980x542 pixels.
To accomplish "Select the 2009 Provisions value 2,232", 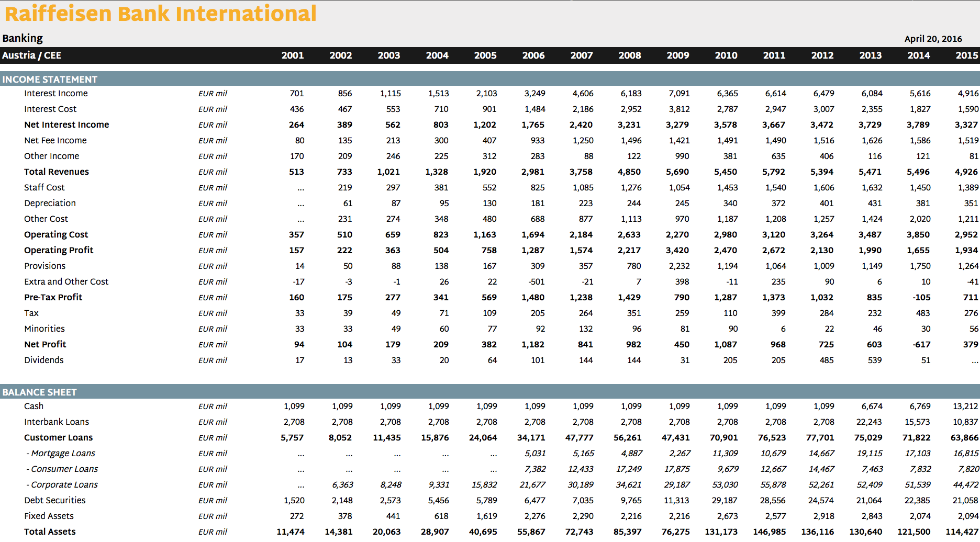I will [679, 266].
